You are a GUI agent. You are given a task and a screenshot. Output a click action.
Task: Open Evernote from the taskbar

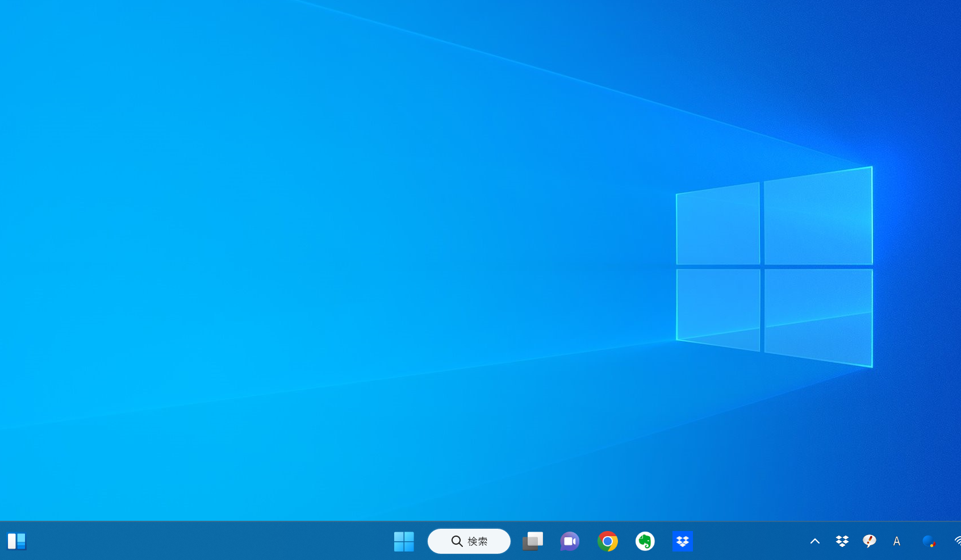tap(645, 541)
